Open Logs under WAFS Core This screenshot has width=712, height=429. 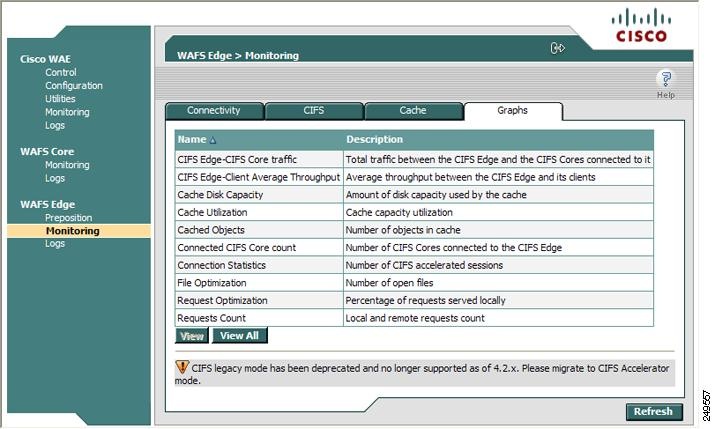(55, 178)
